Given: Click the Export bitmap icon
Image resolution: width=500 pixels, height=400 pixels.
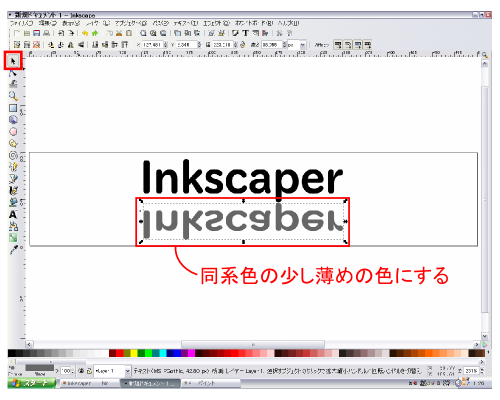Looking at the screenshot, I should 71,33.
